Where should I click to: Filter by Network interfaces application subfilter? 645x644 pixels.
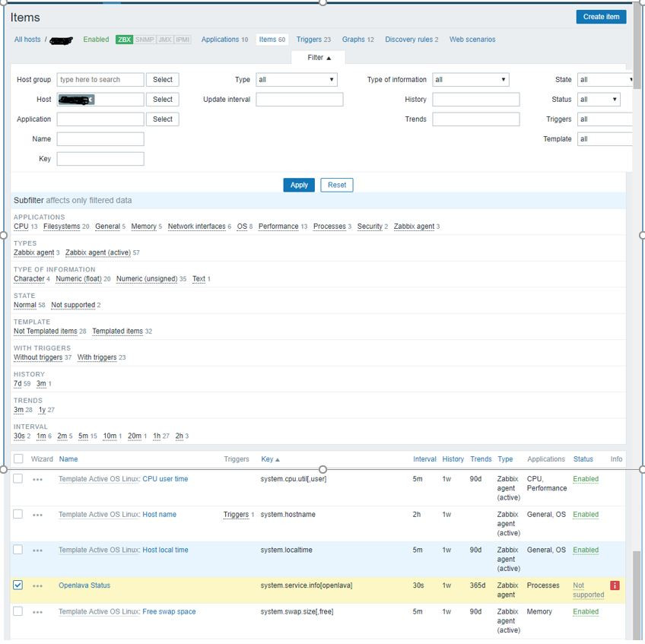pos(197,227)
